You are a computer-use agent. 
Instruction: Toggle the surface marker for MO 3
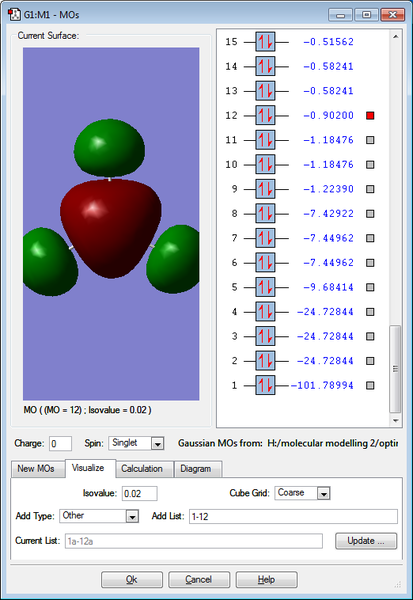tap(370, 336)
